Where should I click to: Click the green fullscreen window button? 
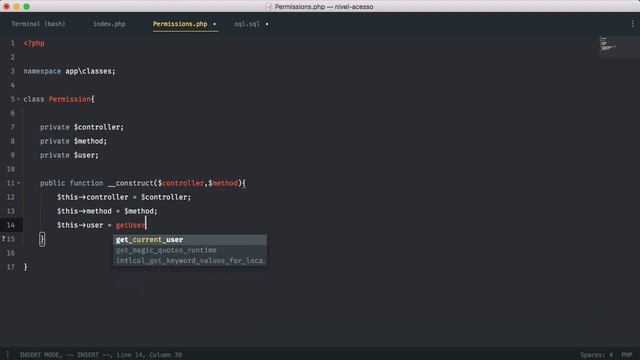tap(27, 7)
